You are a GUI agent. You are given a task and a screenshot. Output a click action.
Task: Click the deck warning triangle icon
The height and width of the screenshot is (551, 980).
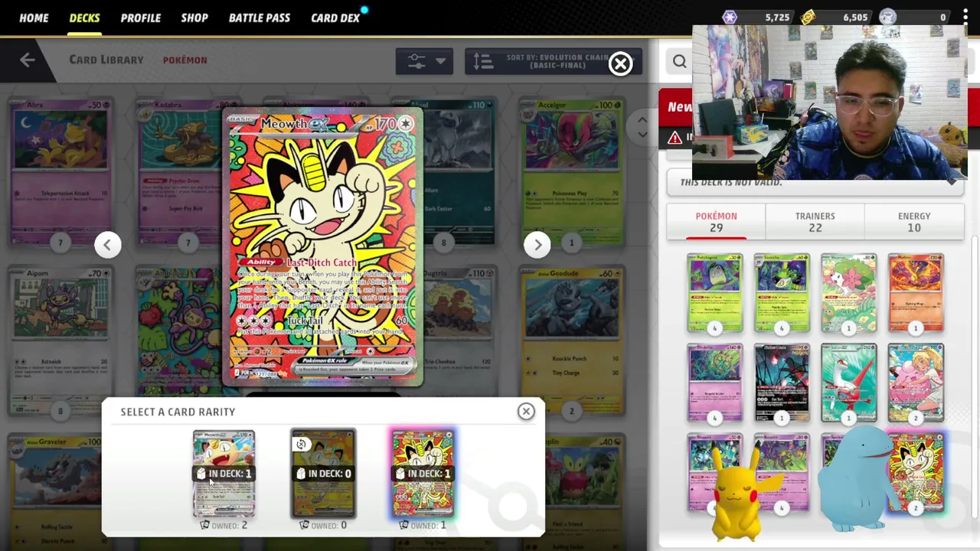[675, 138]
